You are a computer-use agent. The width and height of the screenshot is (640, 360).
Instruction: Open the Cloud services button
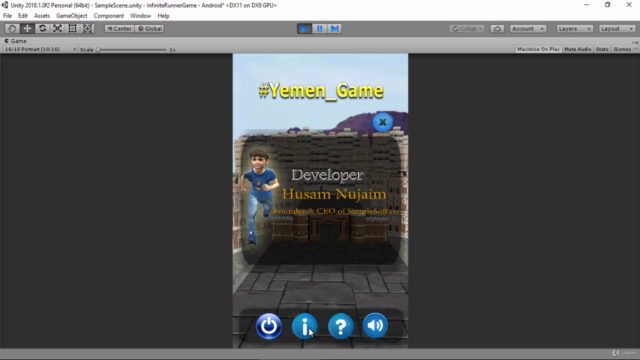(497, 29)
